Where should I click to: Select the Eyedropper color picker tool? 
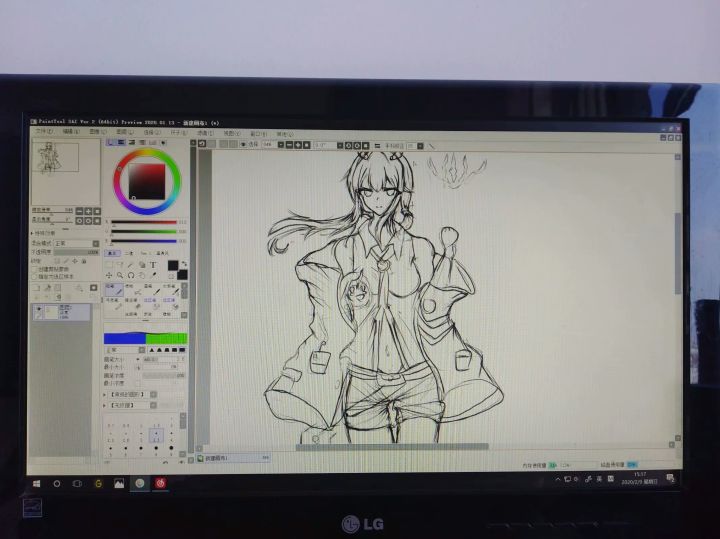click(153, 275)
